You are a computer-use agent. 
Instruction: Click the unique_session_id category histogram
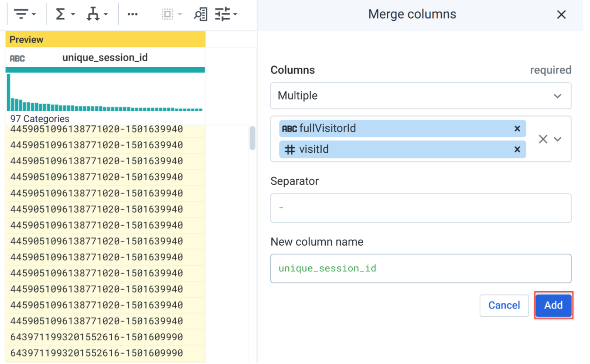point(105,92)
